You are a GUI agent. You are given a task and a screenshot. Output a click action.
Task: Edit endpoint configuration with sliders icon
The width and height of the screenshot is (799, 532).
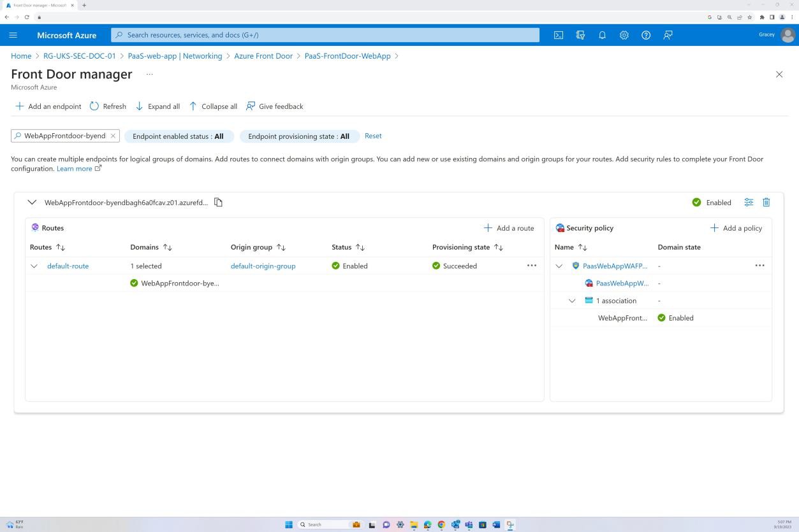[x=749, y=202]
